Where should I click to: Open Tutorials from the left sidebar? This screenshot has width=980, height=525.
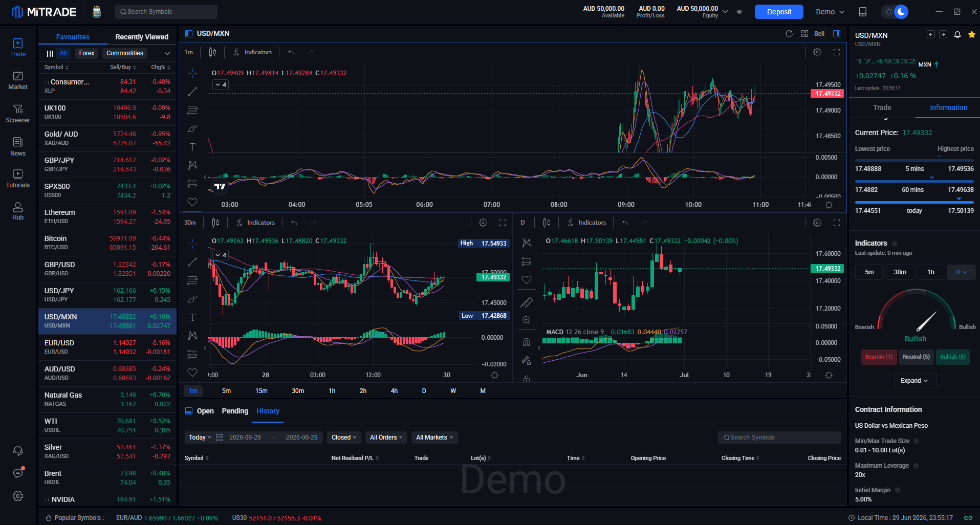[x=18, y=179]
